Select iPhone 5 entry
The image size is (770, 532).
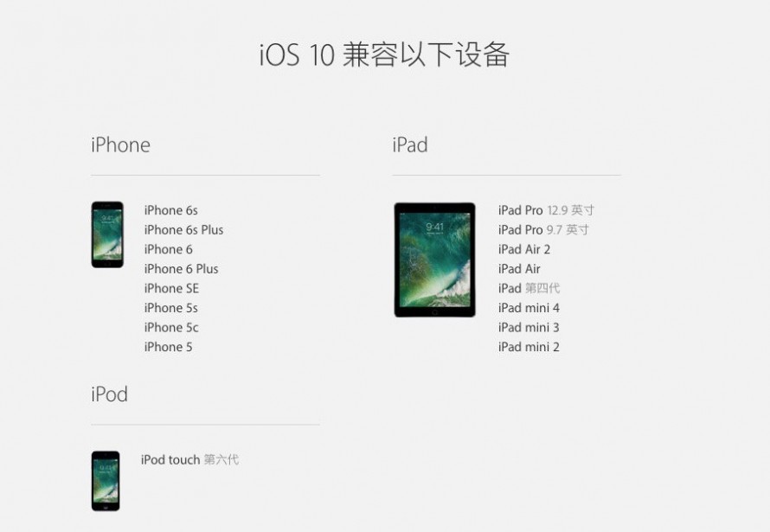point(169,347)
